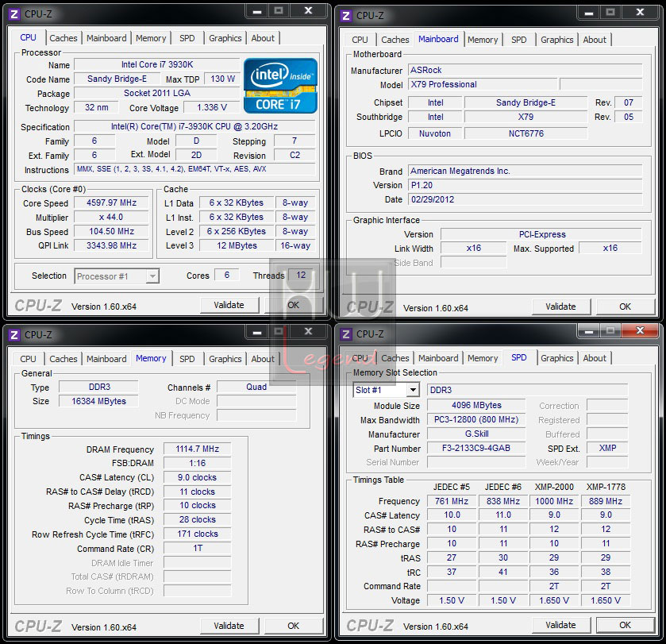
Task: Click the Channels # value Quad
Action: (x=256, y=387)
